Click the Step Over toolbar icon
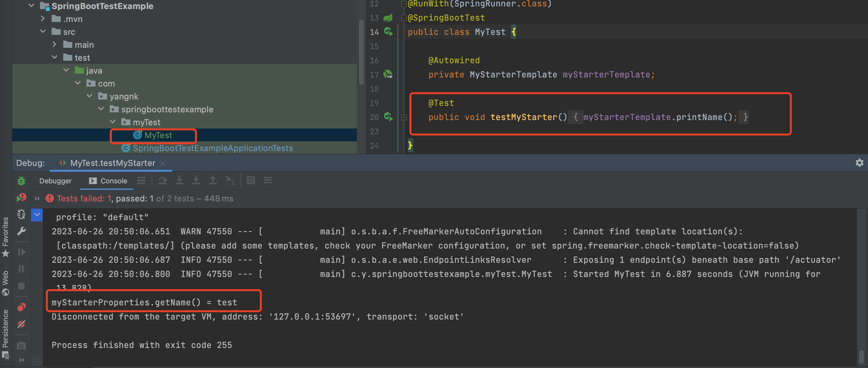Viewport: 868px width, 368px height. [162, 181]
